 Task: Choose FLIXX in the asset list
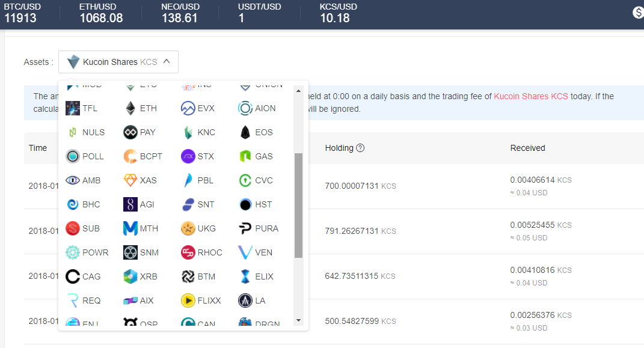[x=201, y=301]
